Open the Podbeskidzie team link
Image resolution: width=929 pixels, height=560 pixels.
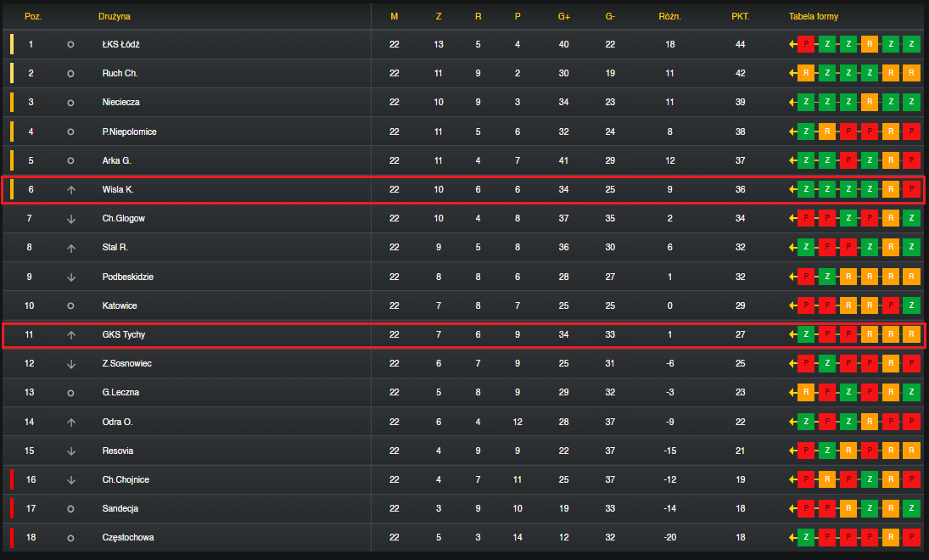point(127,277)
